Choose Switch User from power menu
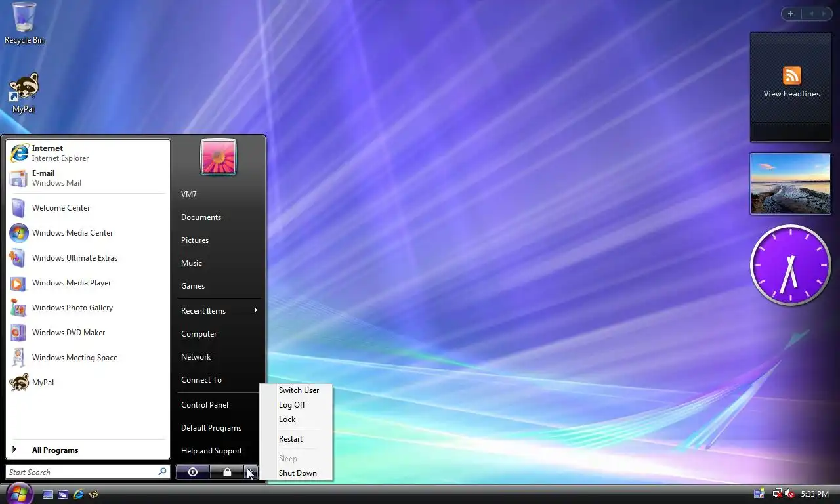This screenshot has height=504, width=840. tap(299, 390)
